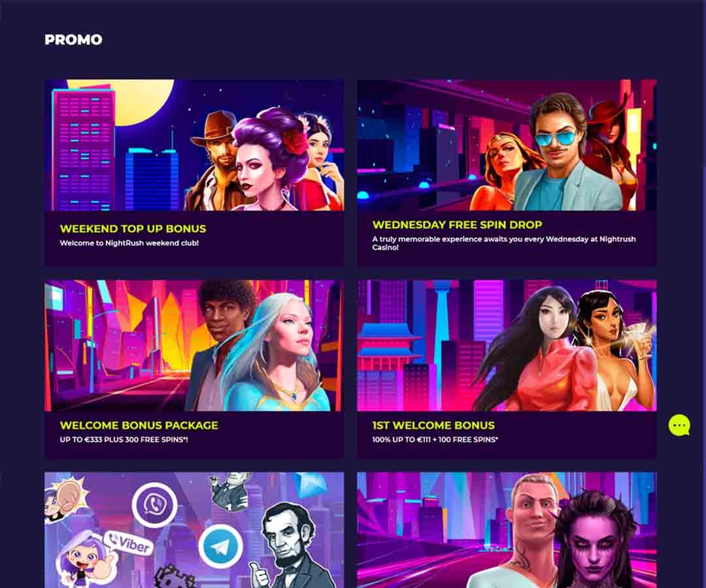Click the Welcome Bonus Package title

click(x=139, y=425)
